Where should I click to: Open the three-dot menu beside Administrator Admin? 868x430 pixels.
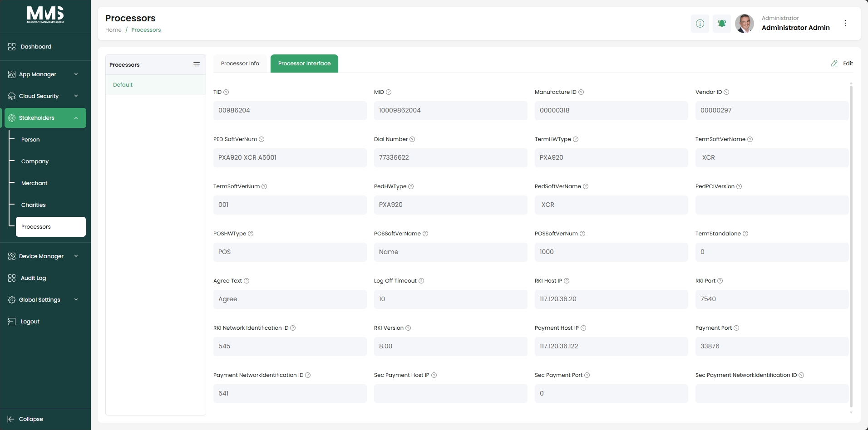click(x=845, y=23)
